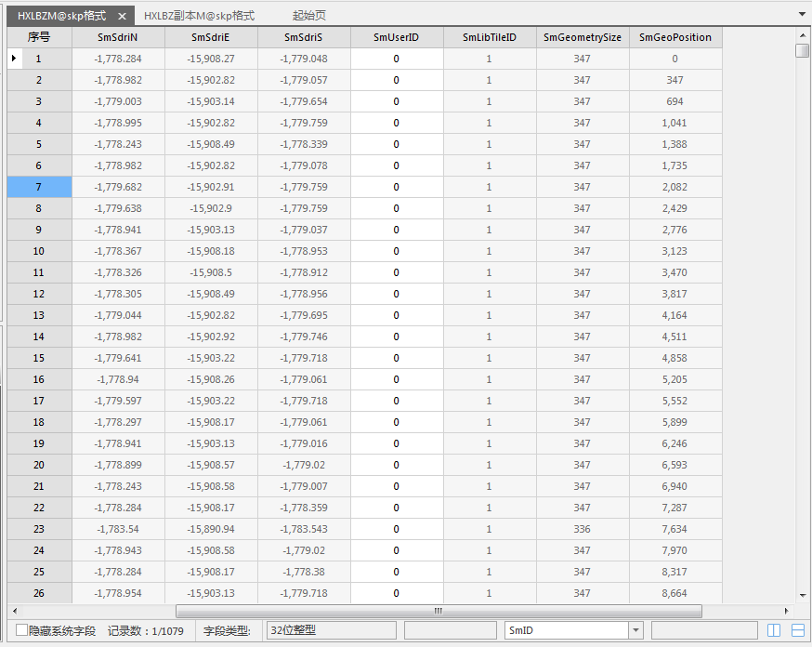Click SmSdriN cell -1,783.54
812x647 pixels.
pyautogui.click(x=118, y=529)
